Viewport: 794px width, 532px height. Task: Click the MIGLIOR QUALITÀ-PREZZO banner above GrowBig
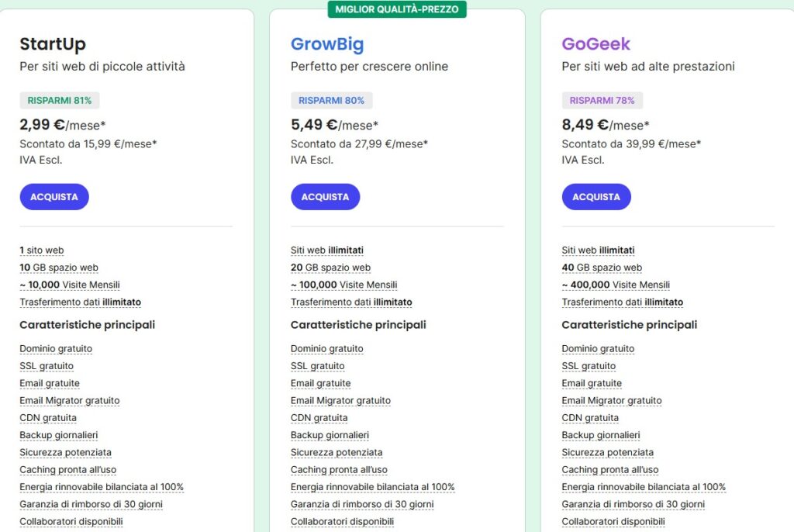[397, 9]
